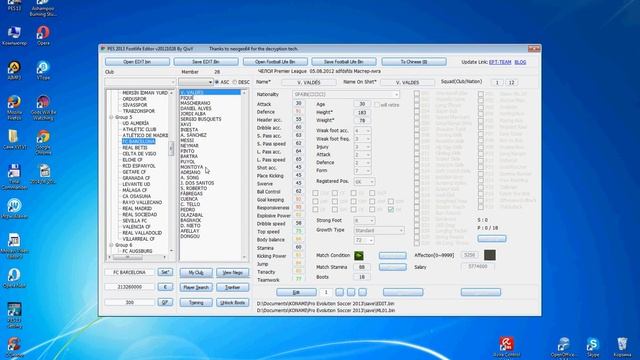Click the Salary value field
The width and height of the screenshot is (640, 360).
(478, 267)
